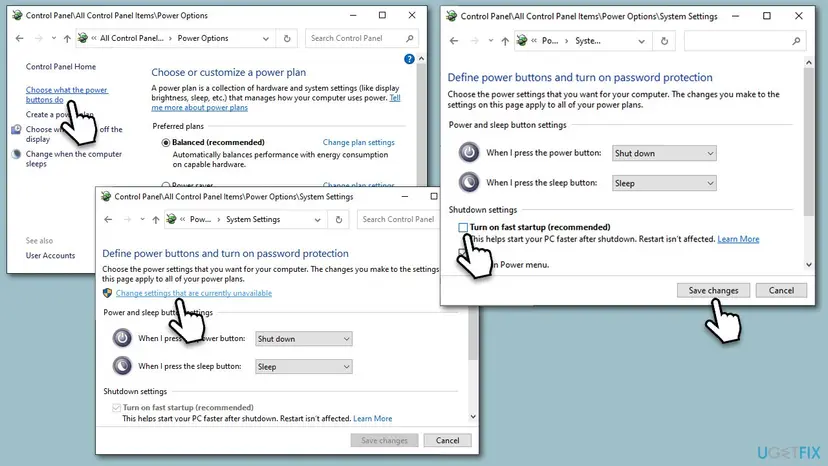Screen dimensions: 828x466
Task: Open sleep button dropdown in middle window
Action: coord(303,367)
